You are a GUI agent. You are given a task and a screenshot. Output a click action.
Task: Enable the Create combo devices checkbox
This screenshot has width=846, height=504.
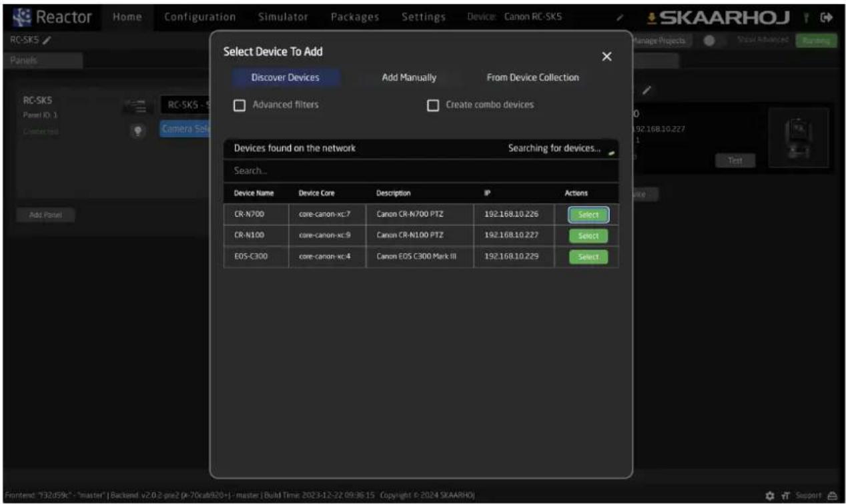click(432, 105)
